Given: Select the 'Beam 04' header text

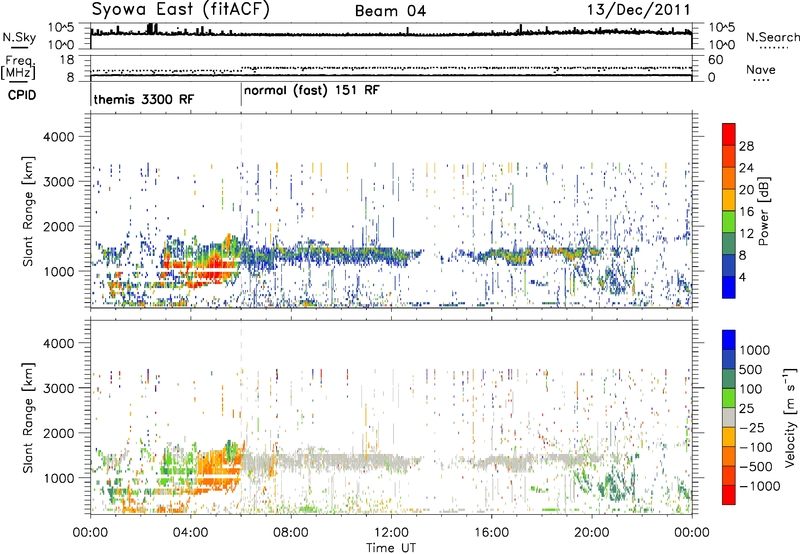Looking at the screenshot, I should [390, 11].
